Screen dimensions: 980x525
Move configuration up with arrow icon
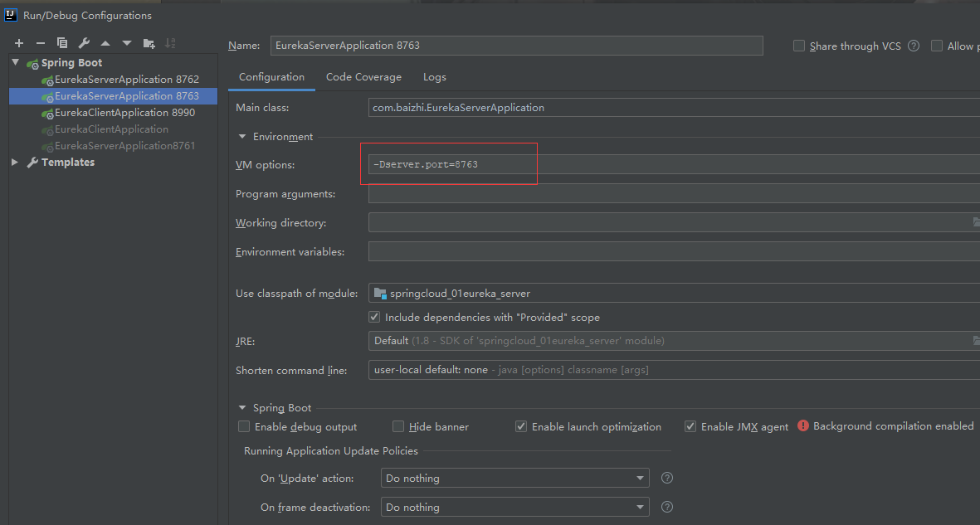tap(105, 43)
